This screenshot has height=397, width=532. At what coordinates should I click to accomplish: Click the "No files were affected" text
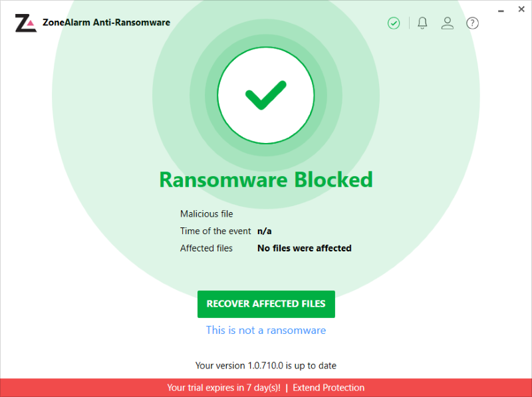point(304,248)
